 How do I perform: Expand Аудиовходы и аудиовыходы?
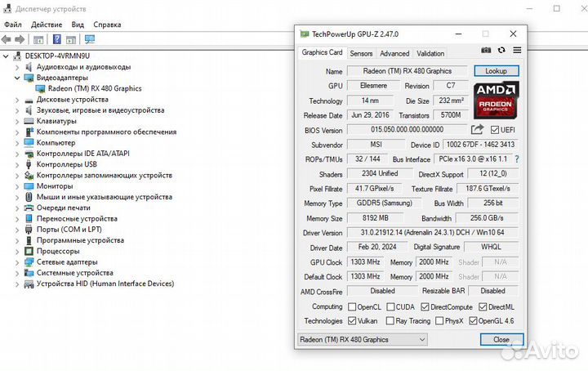tap(17, 67)
